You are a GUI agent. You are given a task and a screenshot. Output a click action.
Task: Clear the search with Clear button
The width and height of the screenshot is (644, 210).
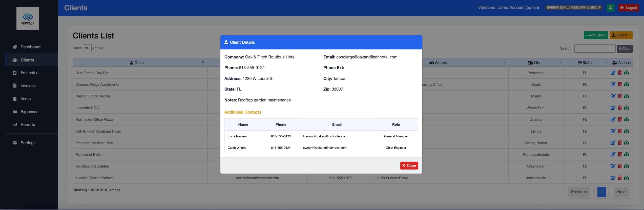tap(625, 49)
